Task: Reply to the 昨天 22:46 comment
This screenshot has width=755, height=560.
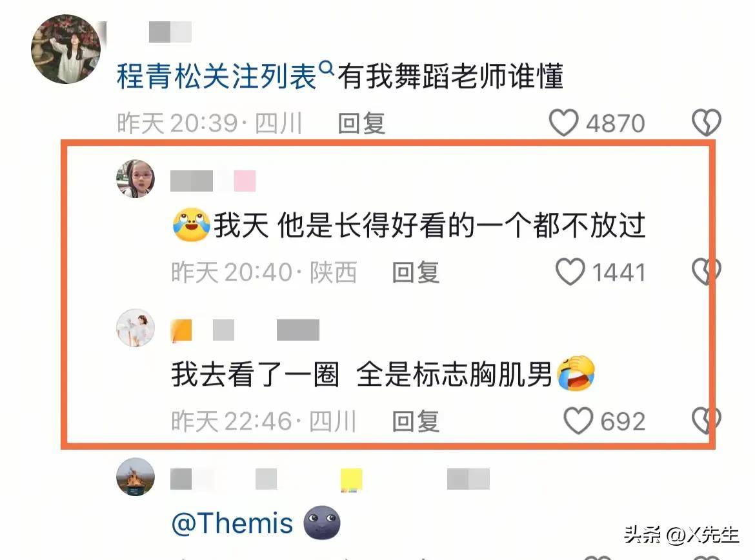Action: pos(416,421)
